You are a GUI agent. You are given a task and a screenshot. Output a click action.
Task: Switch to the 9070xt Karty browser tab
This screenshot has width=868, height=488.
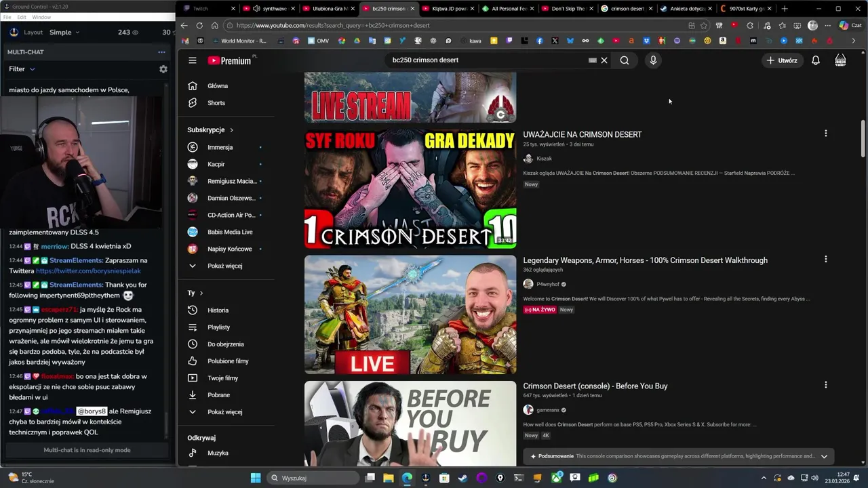tap(745, 9)
